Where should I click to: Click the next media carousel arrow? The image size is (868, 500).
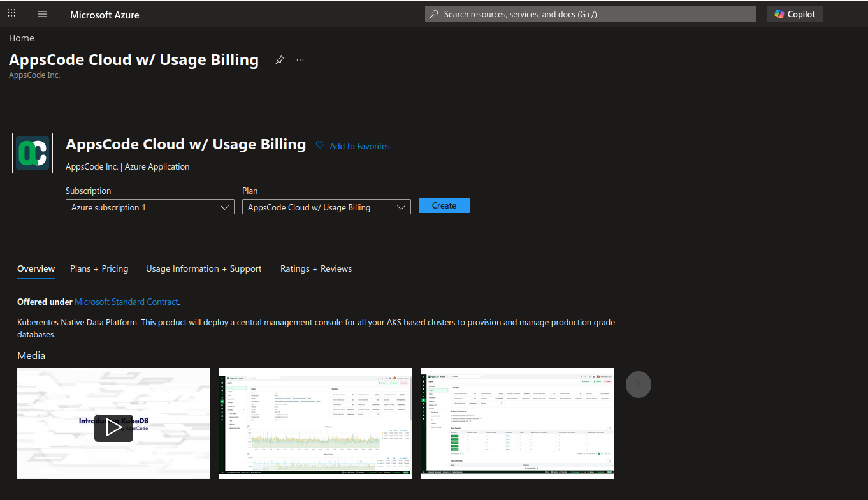click(638, 384)
